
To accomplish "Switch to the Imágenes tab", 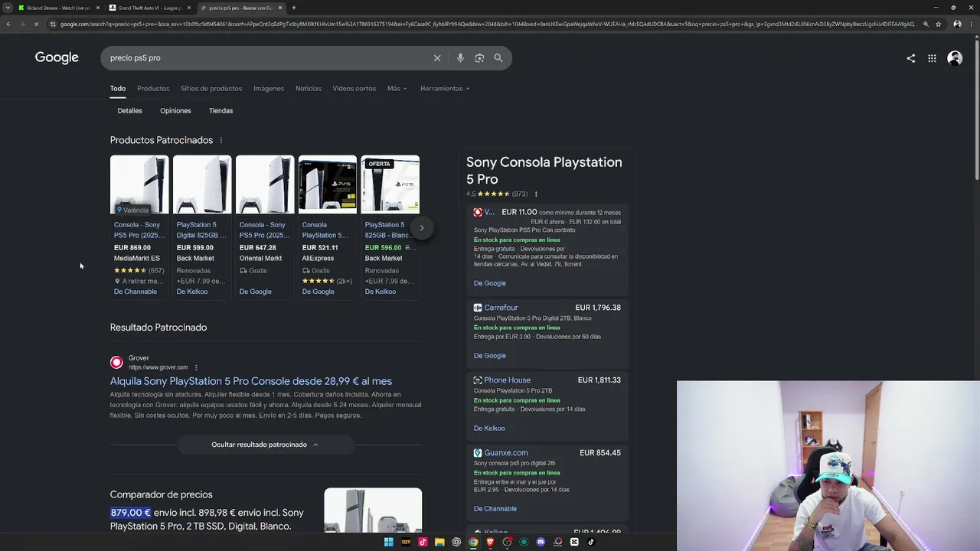I will [269, 89].
